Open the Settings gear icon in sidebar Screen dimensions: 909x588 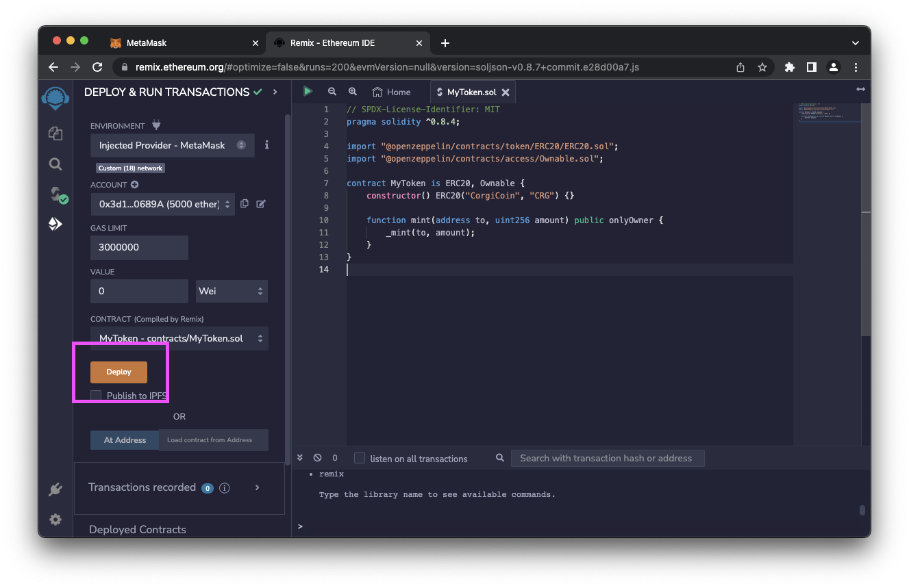pyautogui.click(x=55, y=520)
